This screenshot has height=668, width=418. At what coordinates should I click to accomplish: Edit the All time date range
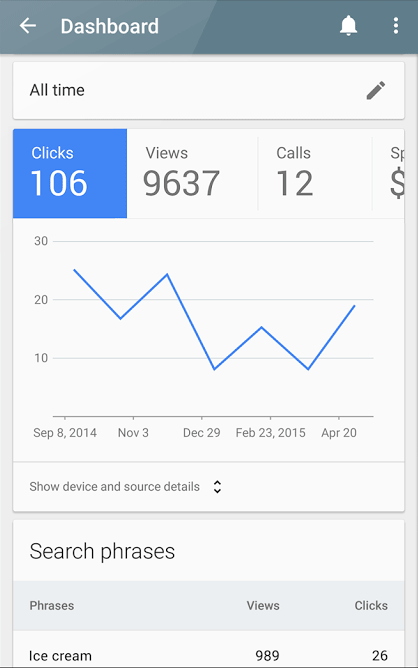(376, 90)
